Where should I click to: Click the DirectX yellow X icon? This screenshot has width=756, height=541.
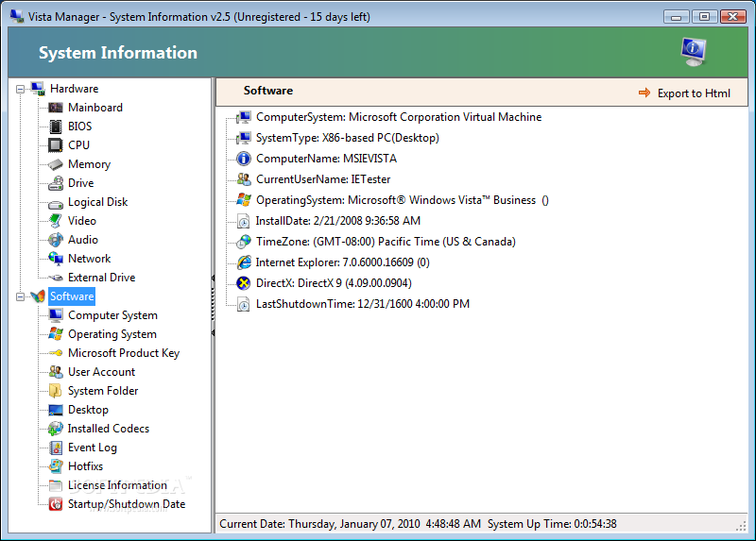[x=244, y=283]
